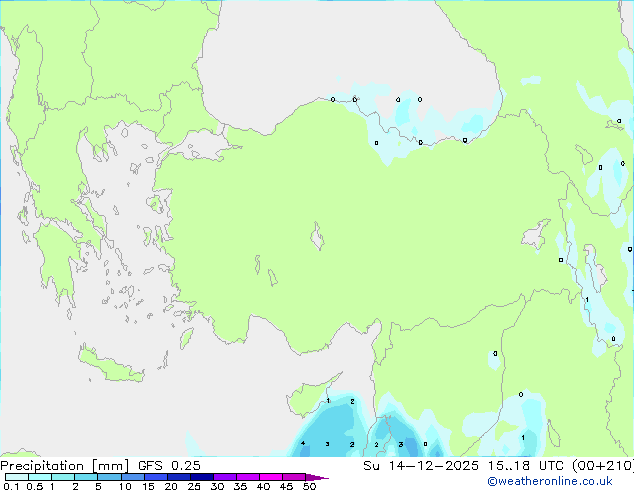The width and height of the screenshot is (634, 490).
Task: Click the 'GFS 0.25' model label
Action: pyautogui.click(x=169, y=466)
